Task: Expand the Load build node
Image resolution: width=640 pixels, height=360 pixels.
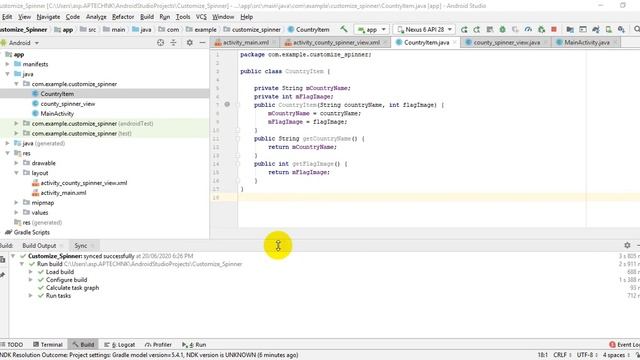Action: (31, 272)
